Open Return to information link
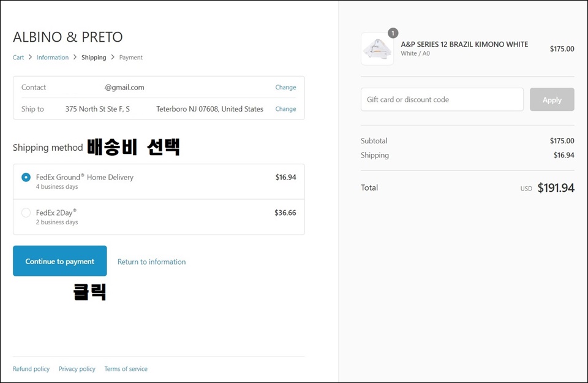The width and height of the screenshot is (588, 383). [151, 262]
